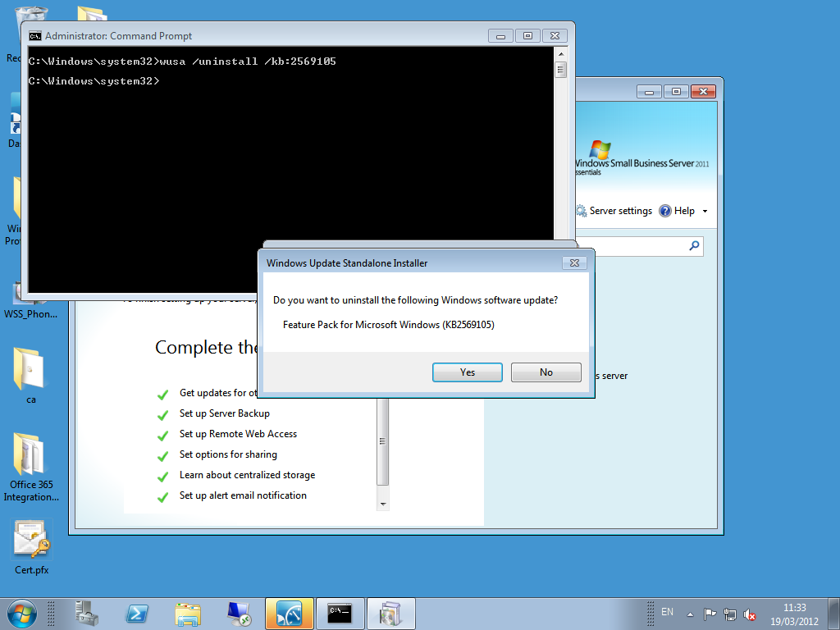
Task: Switch to the Dashboard taskbar button
Action: click(x=289, y=613)
